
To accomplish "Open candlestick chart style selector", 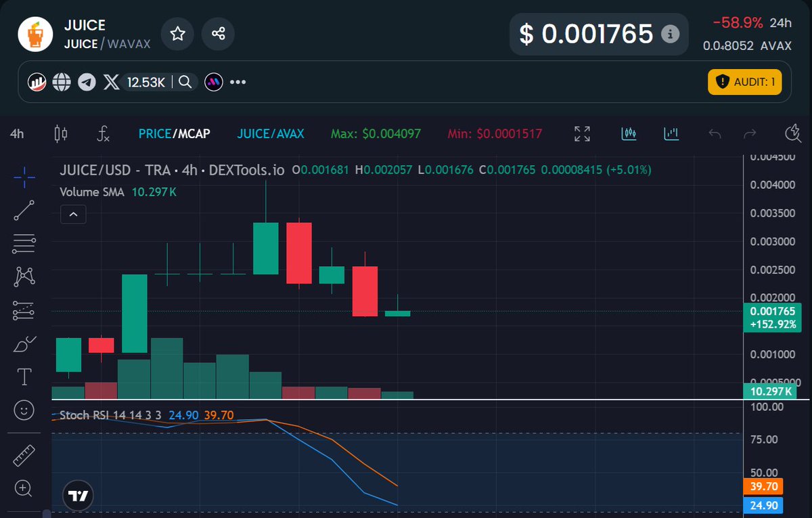I will pyautogui.click(x=61, y=134).
